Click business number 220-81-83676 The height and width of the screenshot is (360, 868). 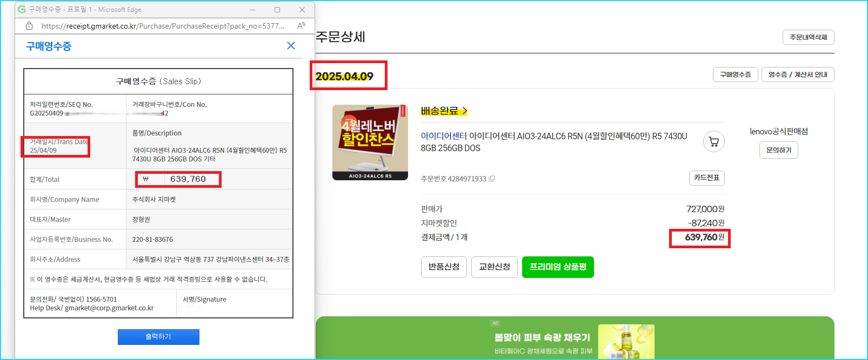tap(152, 239)
